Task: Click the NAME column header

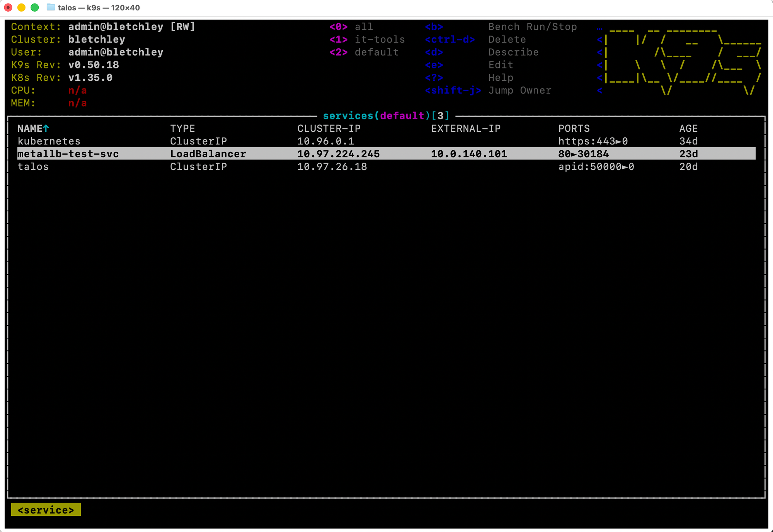Action: (30, 128)
